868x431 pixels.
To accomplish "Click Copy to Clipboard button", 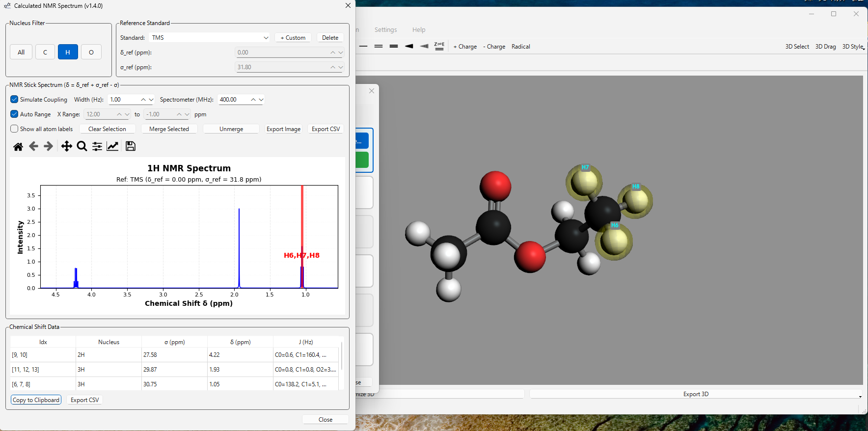I will 36,400.
